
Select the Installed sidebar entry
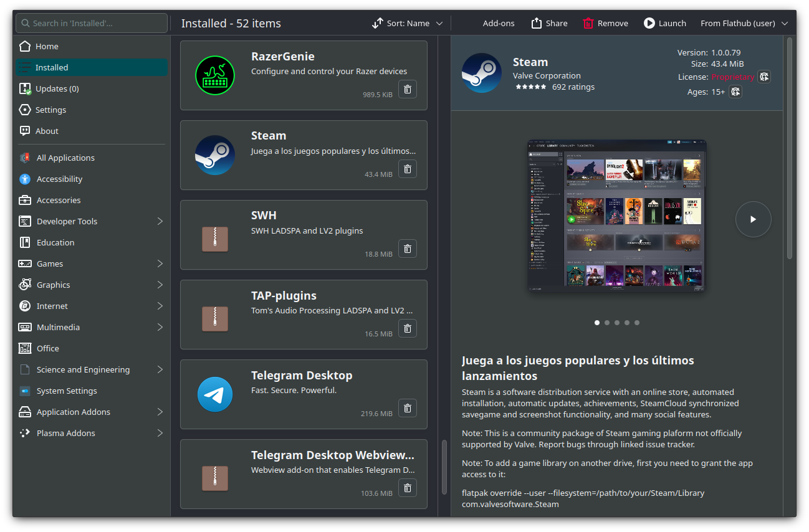pos(92,67)
